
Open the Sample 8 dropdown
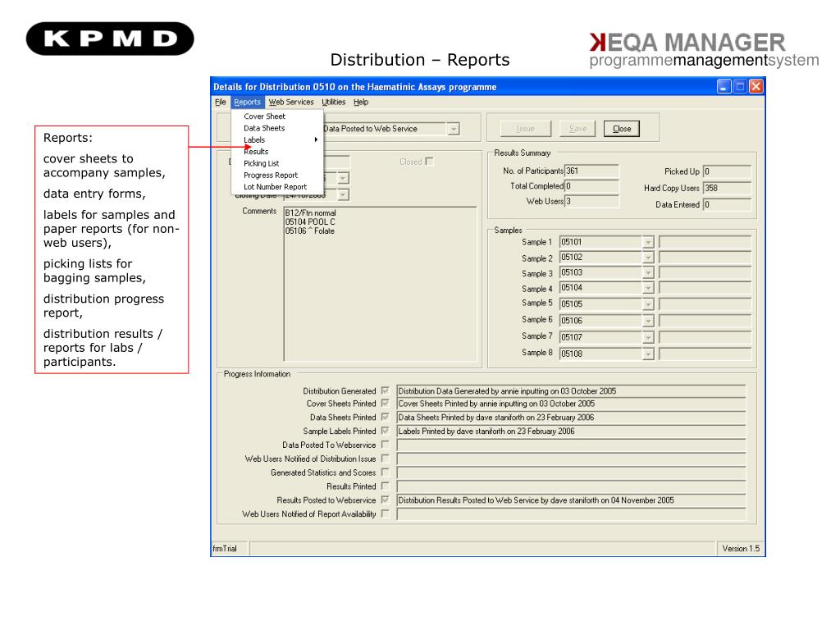pos(648,354)
